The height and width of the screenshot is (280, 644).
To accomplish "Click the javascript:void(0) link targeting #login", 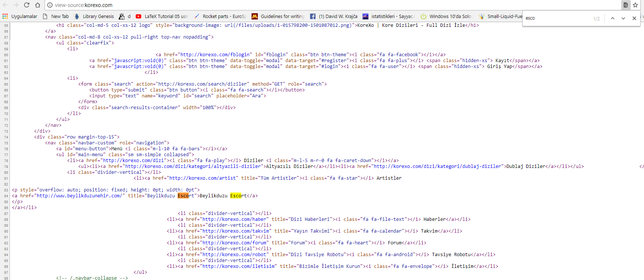I will (x=139, y=66).
